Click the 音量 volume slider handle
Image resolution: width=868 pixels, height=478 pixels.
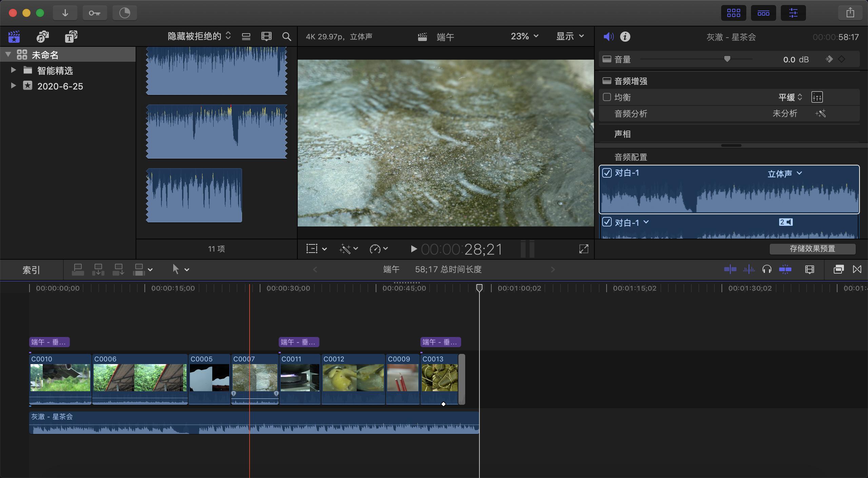[x=727, y=59]
